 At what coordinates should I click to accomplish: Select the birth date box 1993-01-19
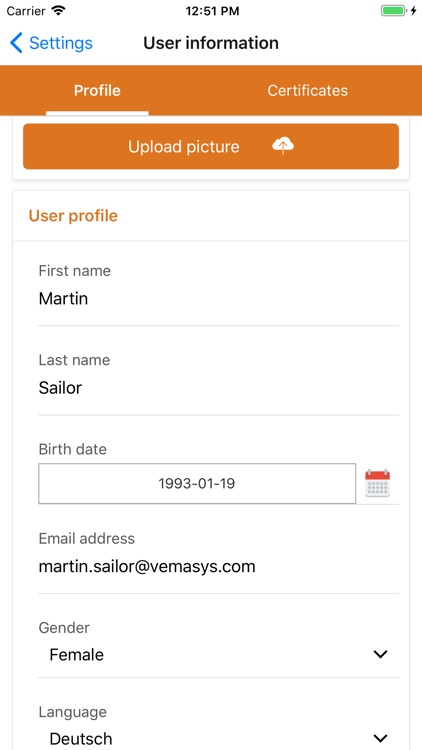pos(197,484)
